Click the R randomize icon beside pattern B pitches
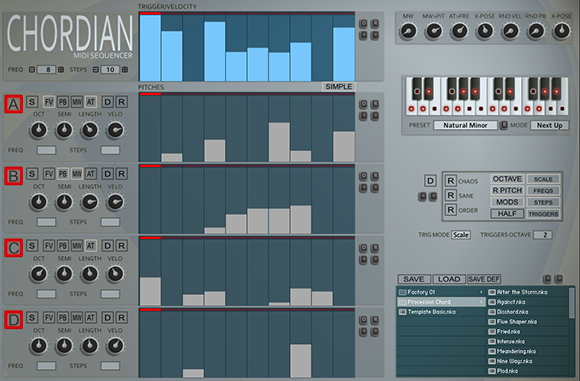This screenshot has height=381, width=580. 375,176
